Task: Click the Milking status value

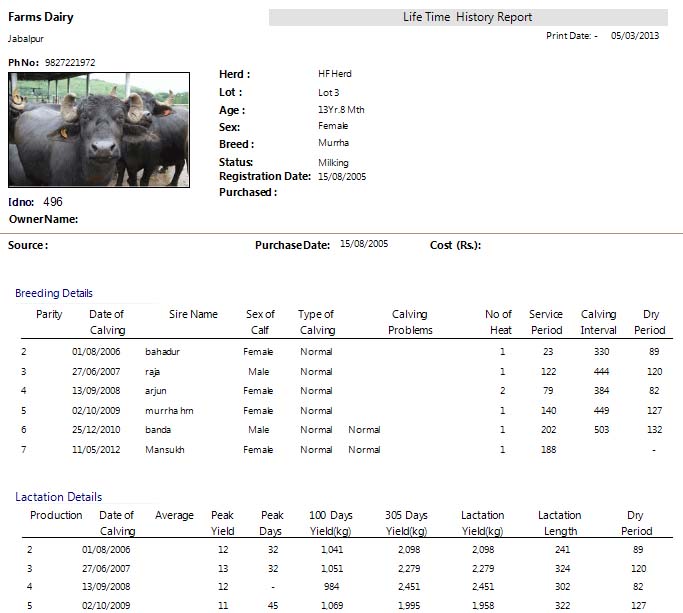Action: (x=333, y=162)
